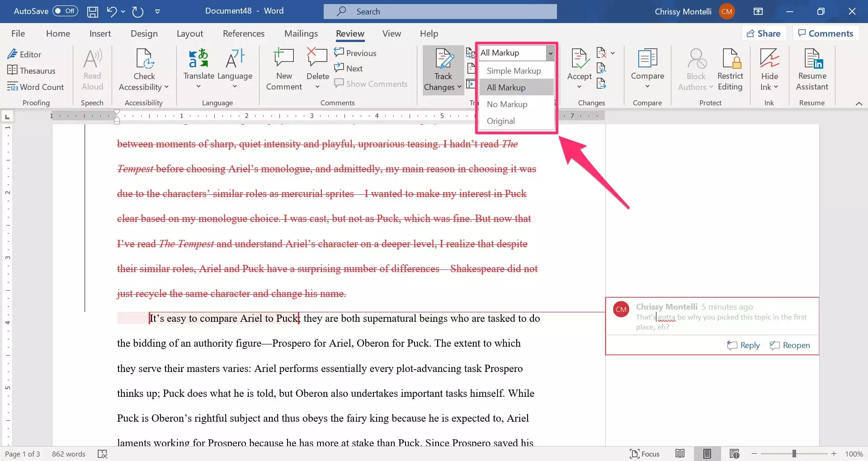Launch the Resume Assistant
868x461 pixels.
tap(812, 69)
